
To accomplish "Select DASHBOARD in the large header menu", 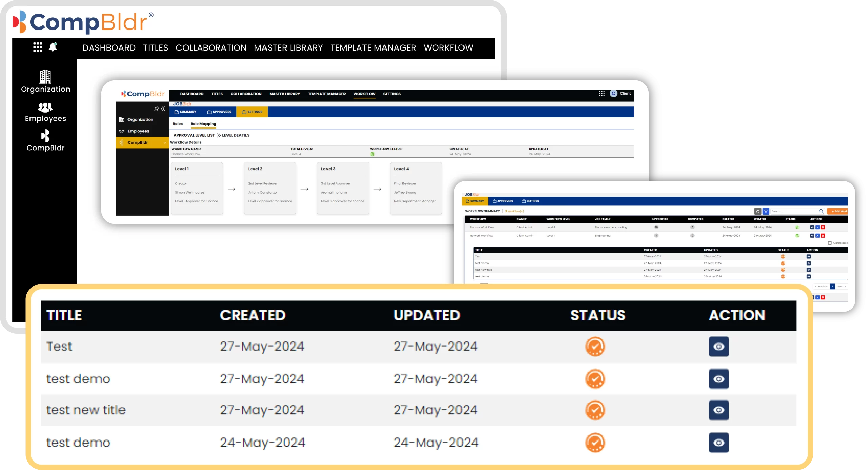I will (109, 48).
